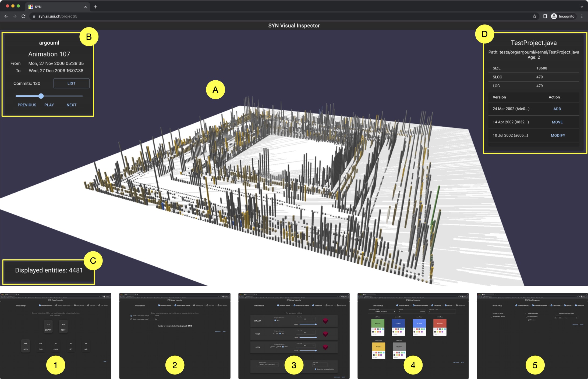Open COMMIT_STRATEGY dropdown in screenshot 4
The width and height of the screenshot is (588, 379).
[382, 312]
